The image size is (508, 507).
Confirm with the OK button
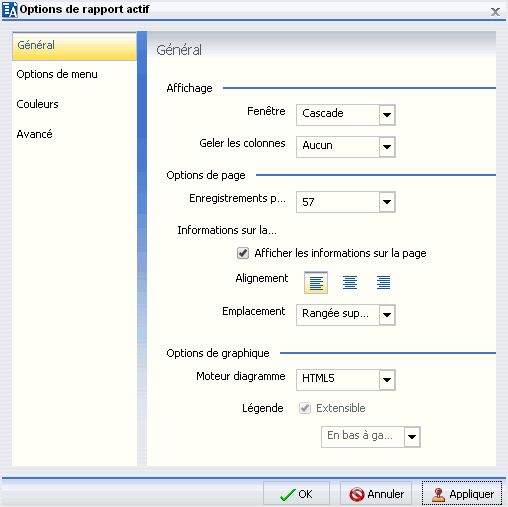(x=296, y=494)
